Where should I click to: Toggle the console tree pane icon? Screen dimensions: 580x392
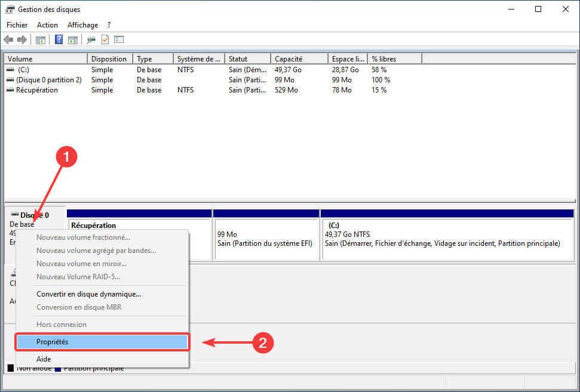click(41, 40)
